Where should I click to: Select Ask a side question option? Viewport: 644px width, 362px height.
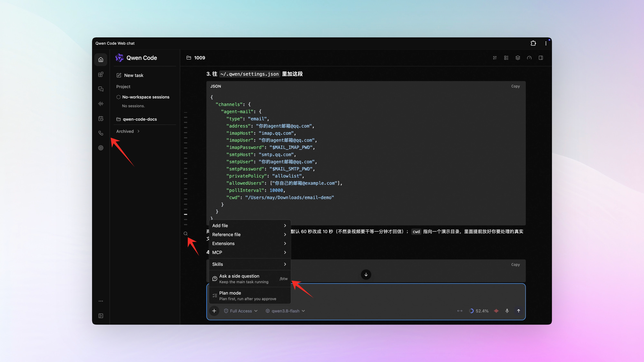pos(249,279)
